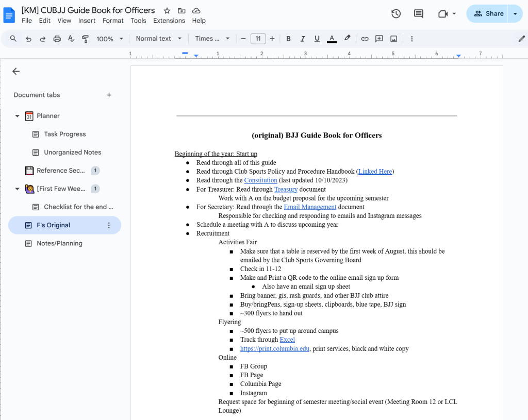The image size is (528, 420).
Task: Open the comments panel icon
Action: (x=419, y=14)
